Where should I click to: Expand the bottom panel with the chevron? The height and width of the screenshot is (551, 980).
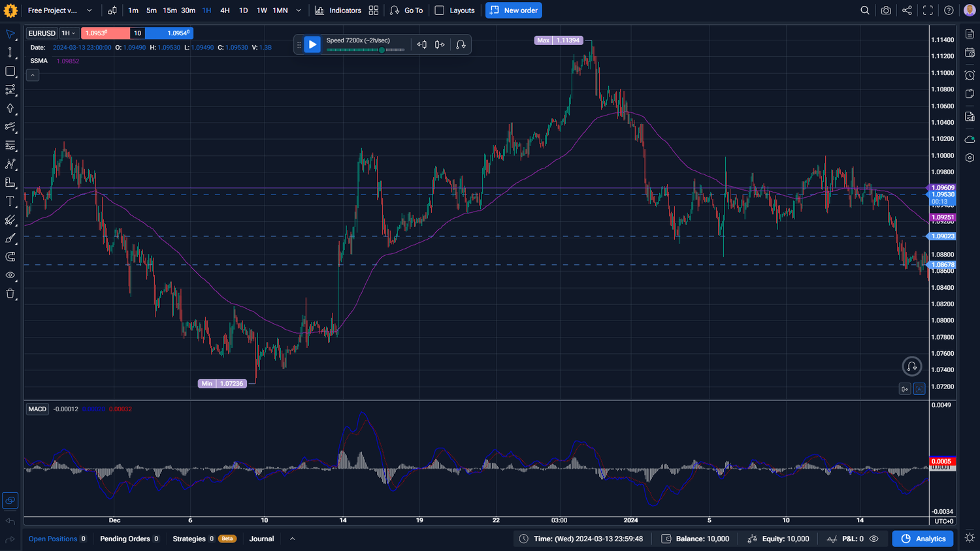[292, 539]
